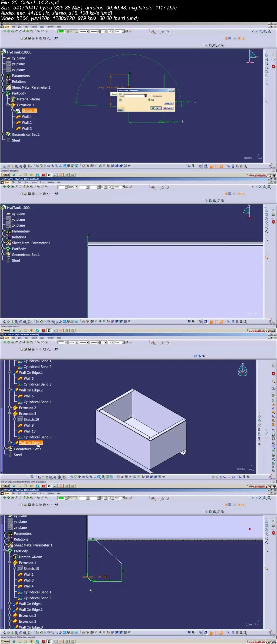Click Save icon in first frame toolbar

pyautogui.click(x=29, y=38)
